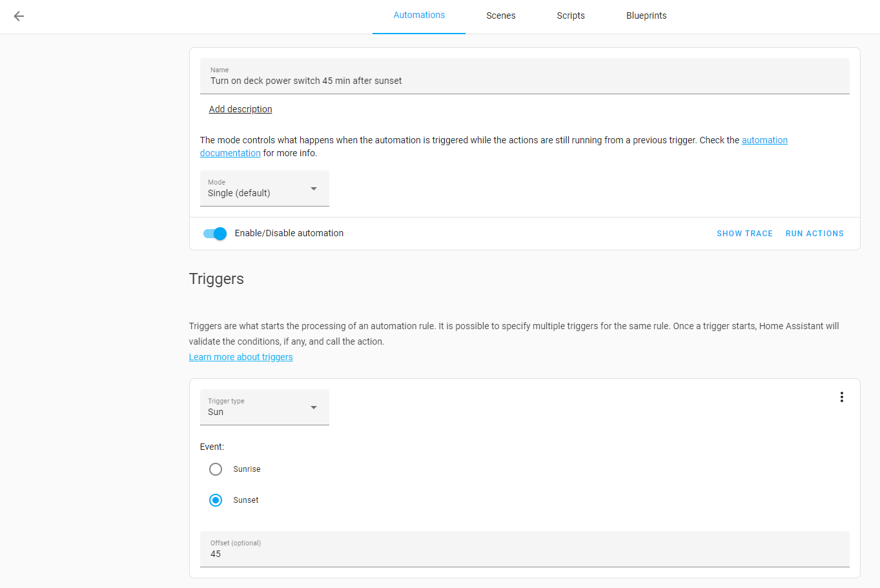Click into the automation Name field

point(524,81)
